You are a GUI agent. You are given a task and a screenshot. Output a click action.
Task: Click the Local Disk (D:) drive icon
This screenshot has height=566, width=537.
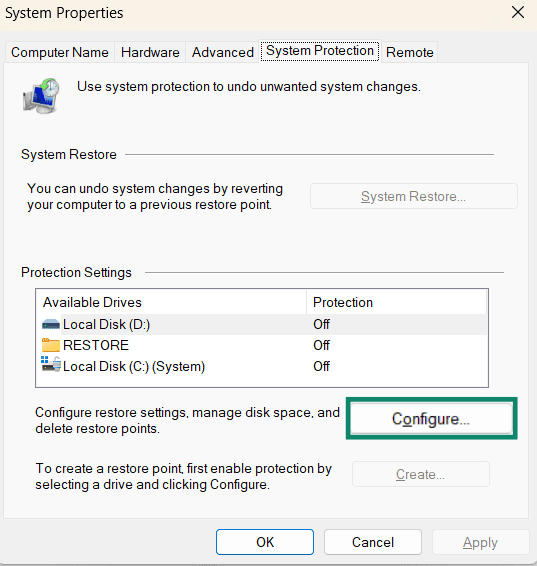tap(51, 324)
